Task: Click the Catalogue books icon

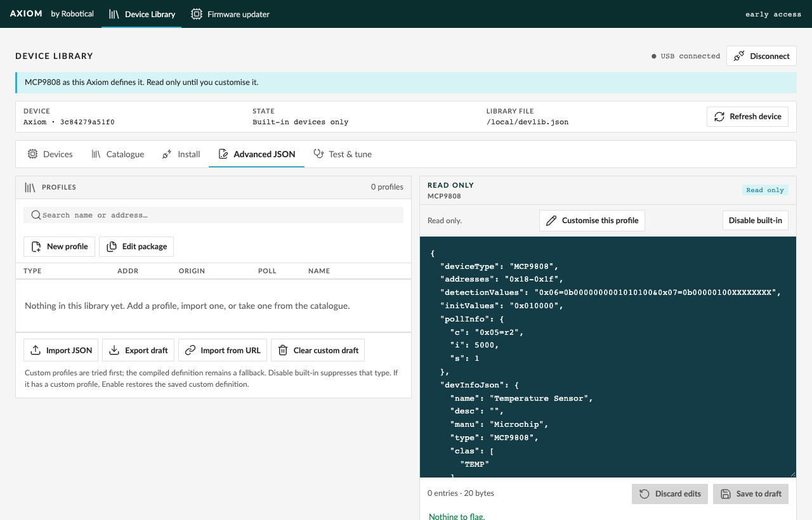Action: (96, 154)
